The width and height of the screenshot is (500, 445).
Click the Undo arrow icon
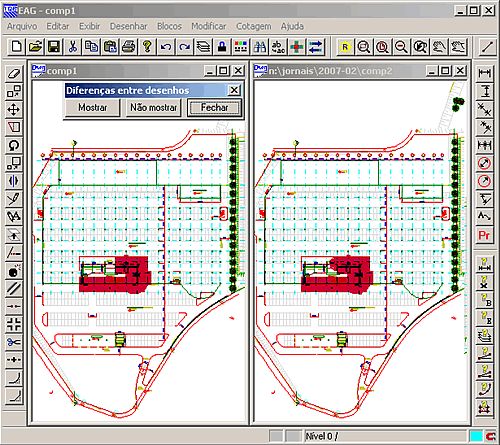pos(166,47)
